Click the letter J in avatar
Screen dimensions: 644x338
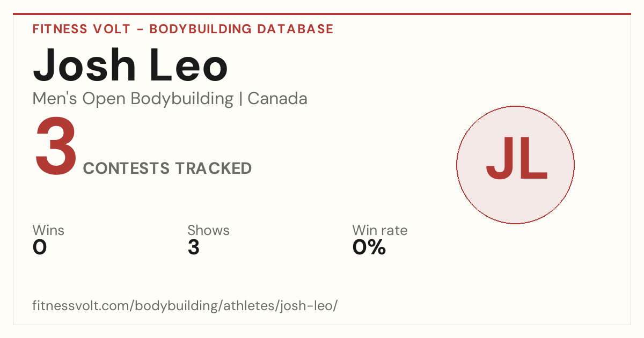[499, 159]
